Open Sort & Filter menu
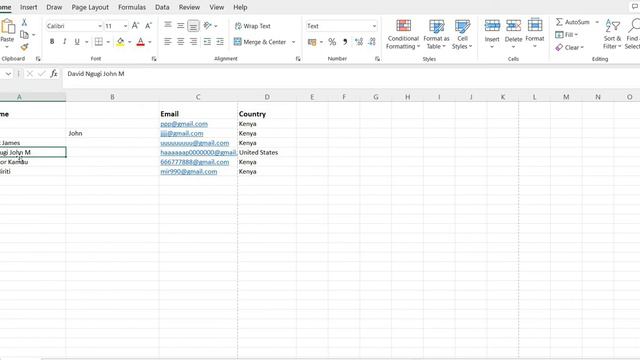Screen dimensions: 640x360 [x=612, y=34]
